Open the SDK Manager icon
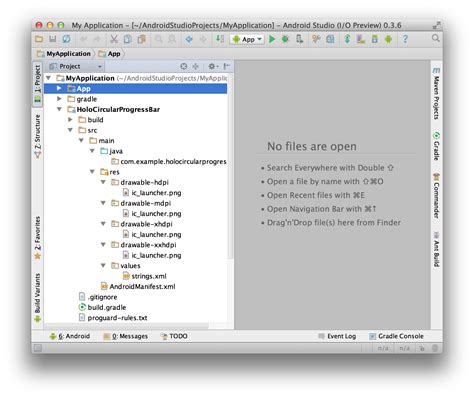The height and width of the screenshot is (397, 474). (375, 39)
